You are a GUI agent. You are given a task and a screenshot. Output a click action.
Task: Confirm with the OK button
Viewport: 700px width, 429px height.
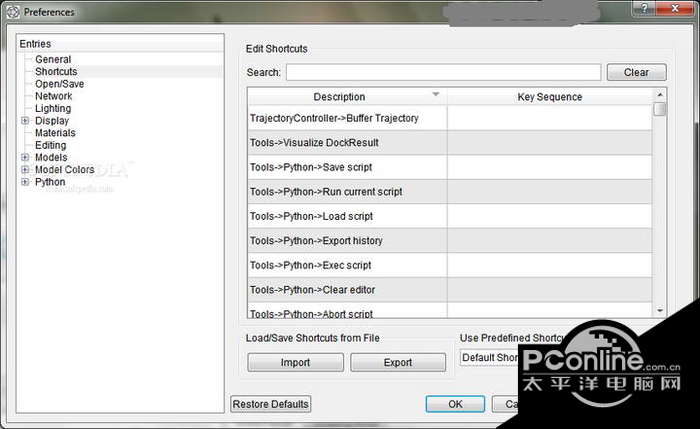click(455, 404)
